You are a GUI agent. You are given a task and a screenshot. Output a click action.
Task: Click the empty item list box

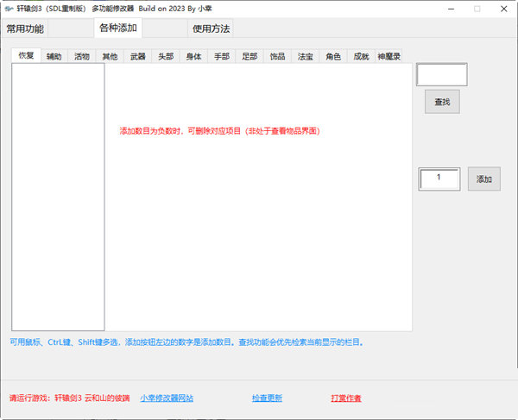(58, 197)
